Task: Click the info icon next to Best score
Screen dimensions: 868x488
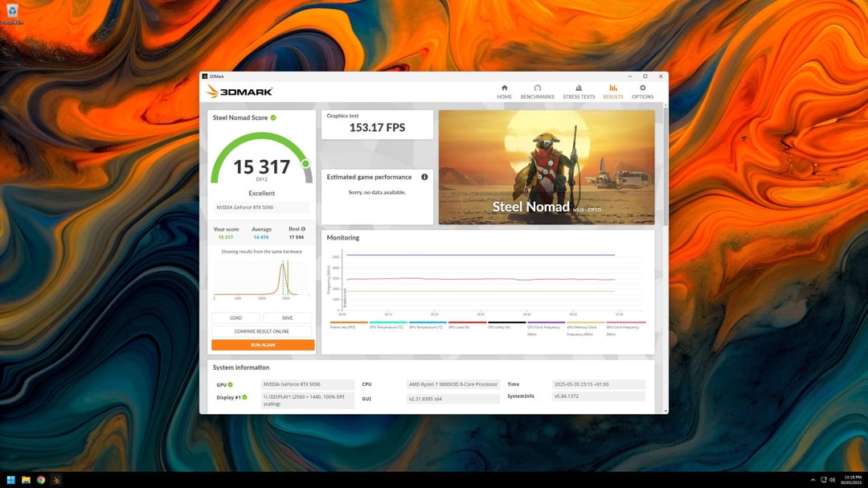Action: (x=303, y=229)
